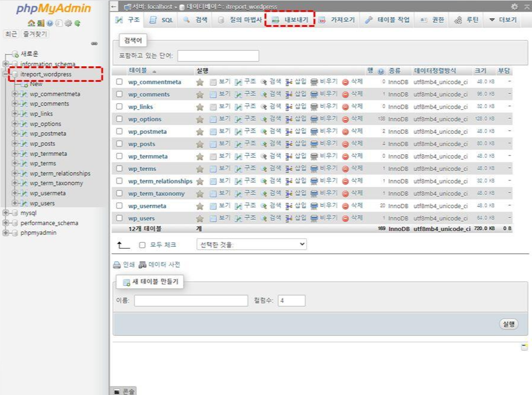The image size is (532, 395).
Task: Click the print icon below table list
Action: click(117, 265)
